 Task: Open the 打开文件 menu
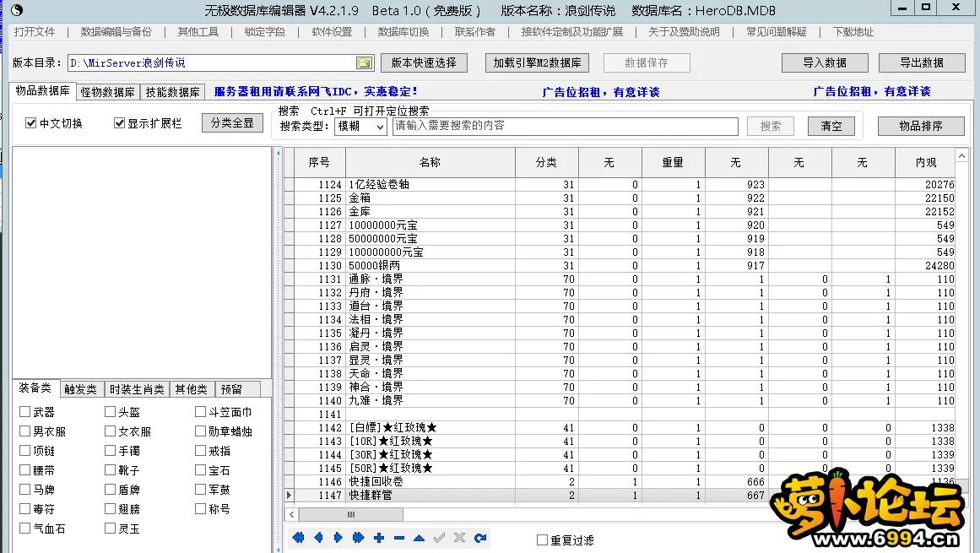[35, 32]
